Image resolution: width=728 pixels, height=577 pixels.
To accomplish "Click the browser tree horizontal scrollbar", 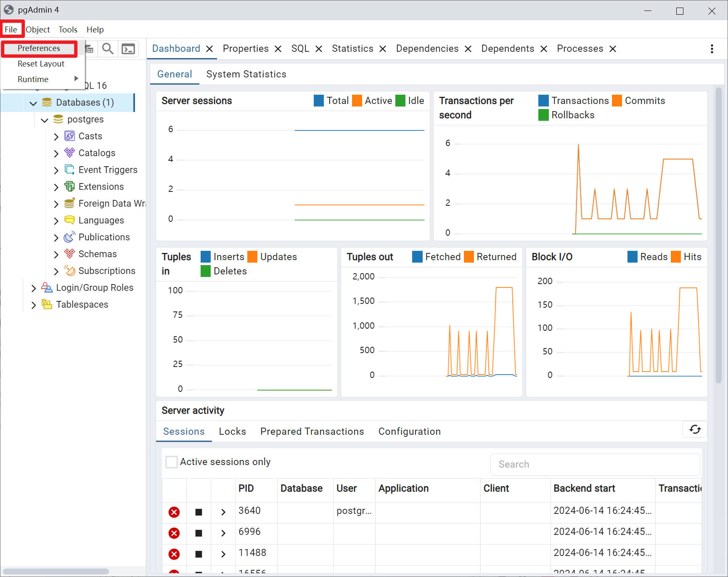I will point(56,571).
